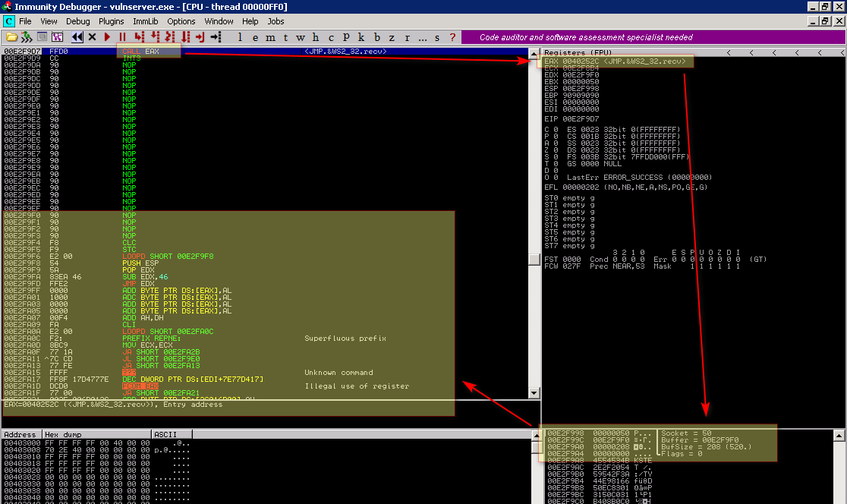Open the PyCommands list window icon
This screenshot has width=847, height=504.
43,36
